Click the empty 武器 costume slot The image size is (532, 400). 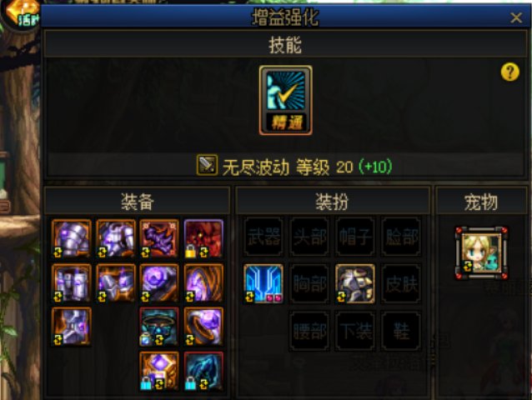(263, 237)
